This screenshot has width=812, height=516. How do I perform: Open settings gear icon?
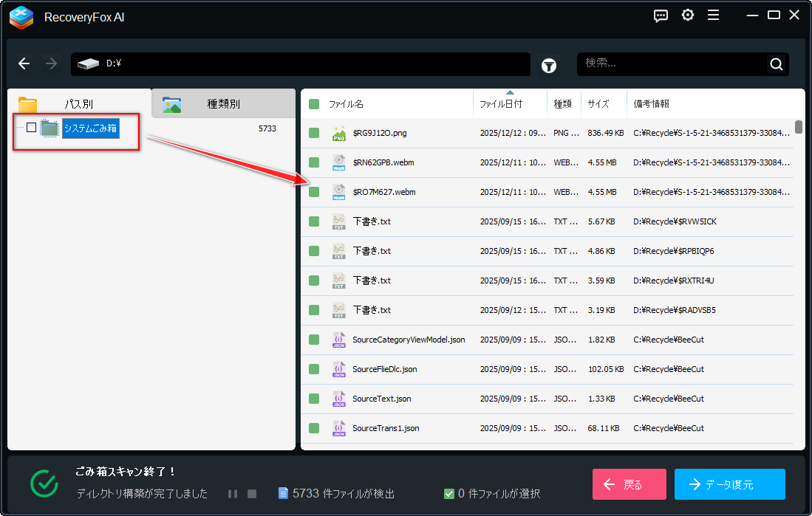688,16
